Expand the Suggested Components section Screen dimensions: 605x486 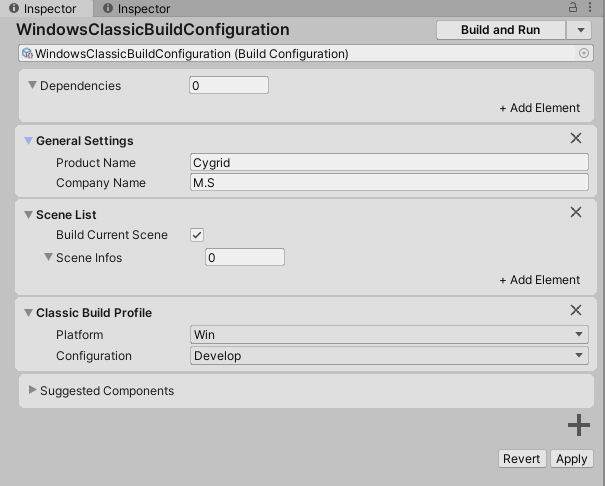point(32,390)
